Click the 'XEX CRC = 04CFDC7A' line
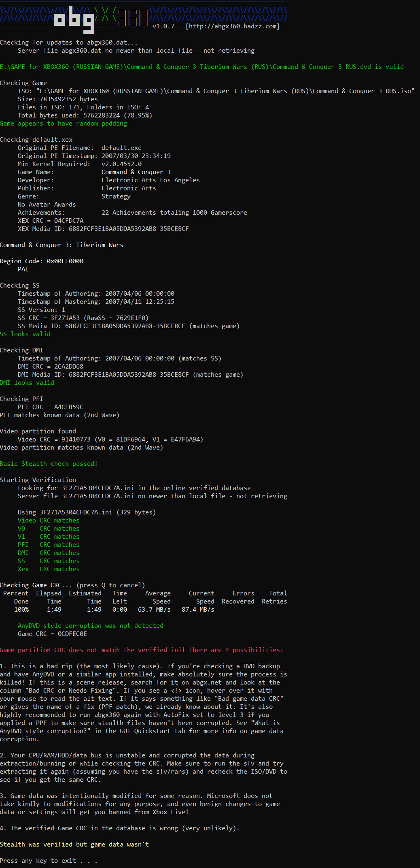Viewport: 420px width, 868px height. coord(51,221)
